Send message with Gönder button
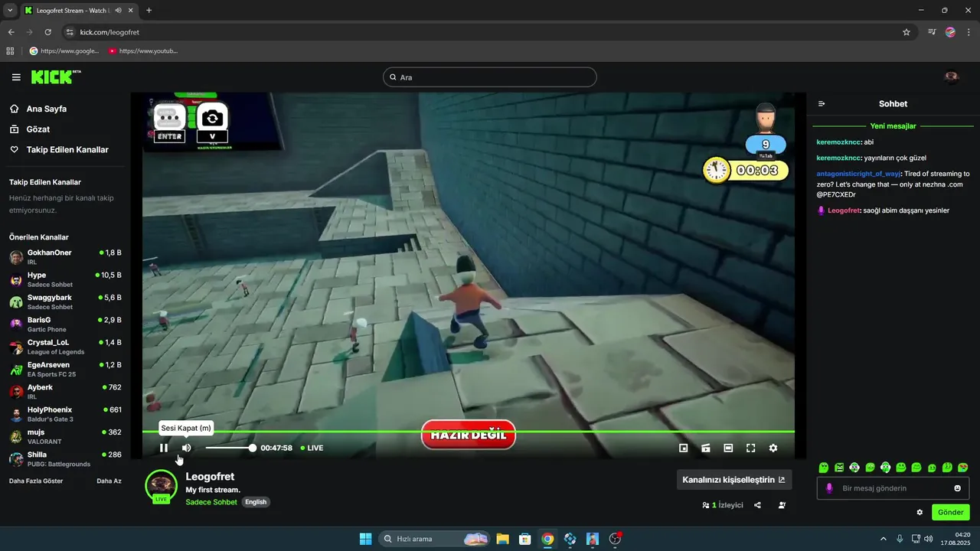 [951, 512]
